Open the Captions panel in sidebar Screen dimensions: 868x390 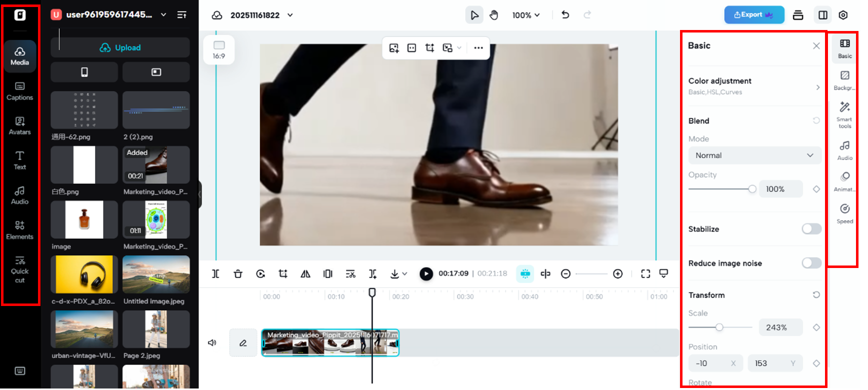(x=19, y=91)
